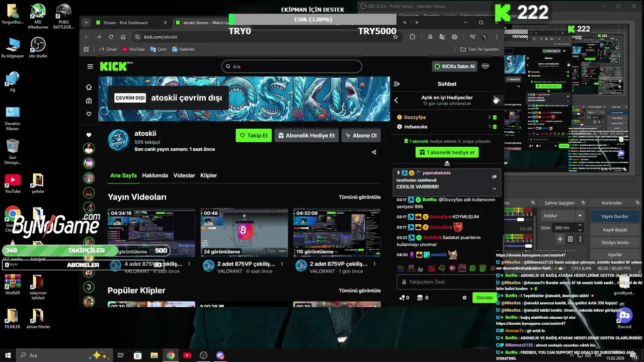Open options menu of 115 görüntüleme video
Viewport: 644px width, 362px height.
(x=375, y=264)
